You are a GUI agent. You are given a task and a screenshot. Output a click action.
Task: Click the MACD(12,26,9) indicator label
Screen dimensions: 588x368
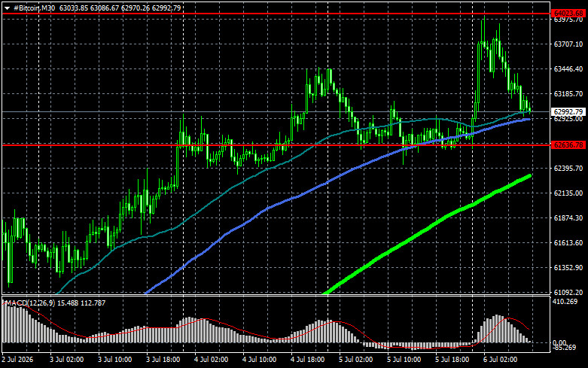[x=29, y=303]
